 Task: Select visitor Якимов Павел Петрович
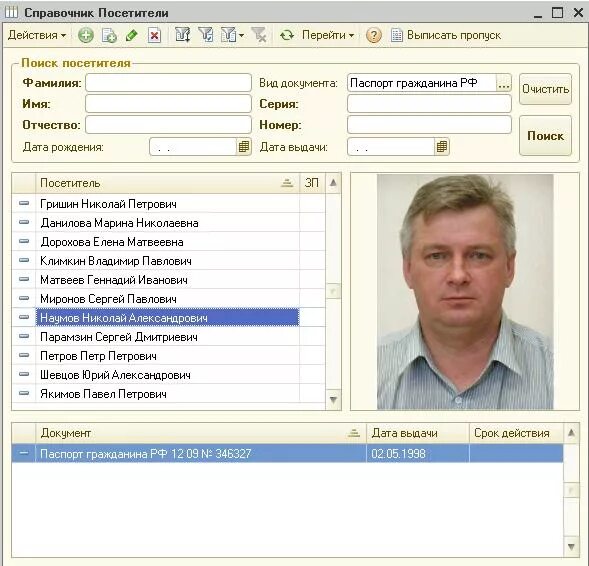click(168, 394)
